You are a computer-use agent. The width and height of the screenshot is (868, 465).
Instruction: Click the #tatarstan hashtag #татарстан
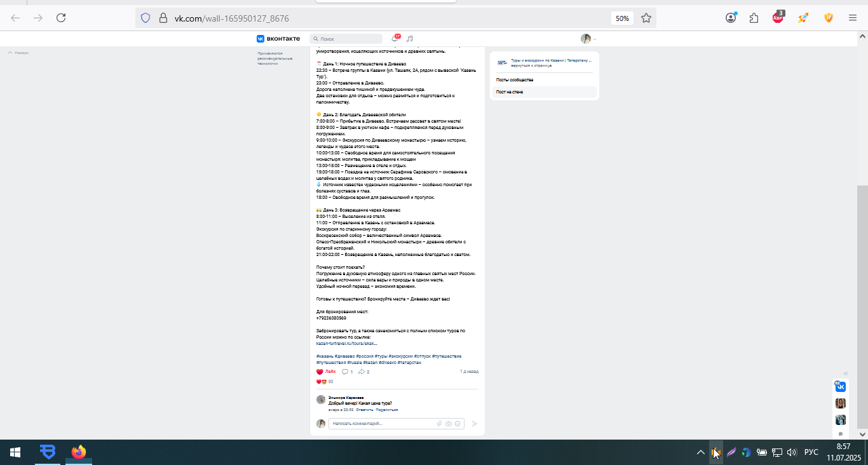[409, 362]
